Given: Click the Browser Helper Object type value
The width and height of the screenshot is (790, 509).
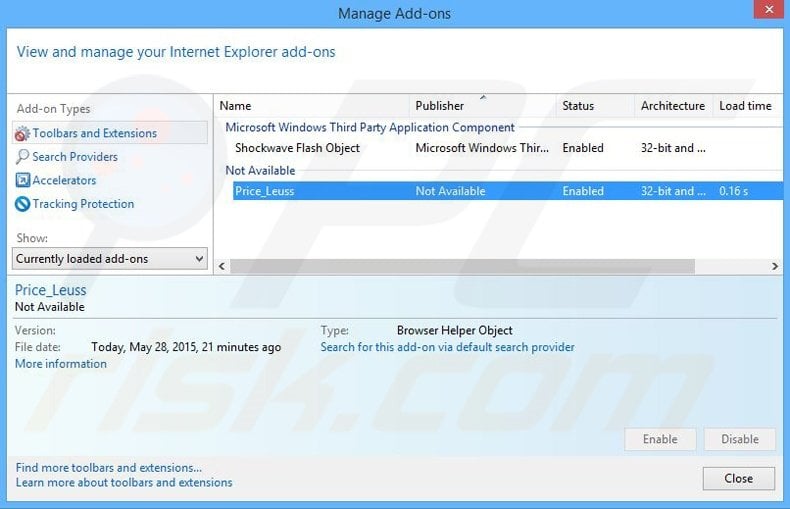Looking at the screenshot, I should click(x=454, y=331).
